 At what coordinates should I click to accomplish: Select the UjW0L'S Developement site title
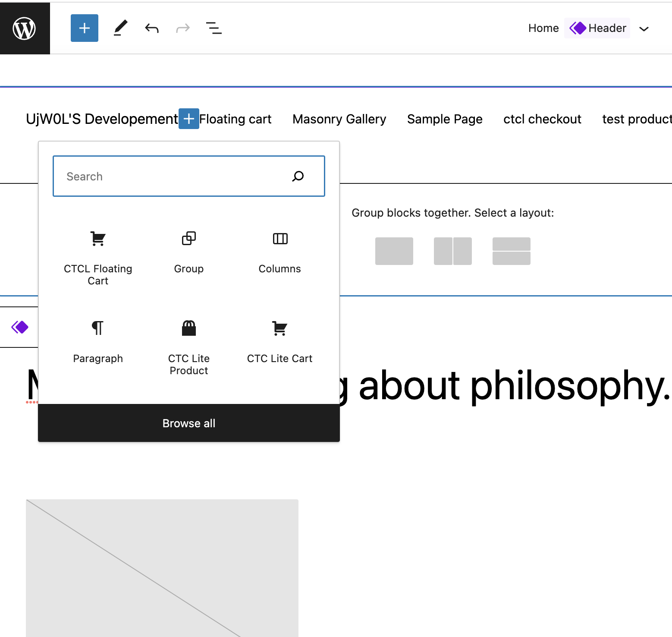click(x=102, y=119)
